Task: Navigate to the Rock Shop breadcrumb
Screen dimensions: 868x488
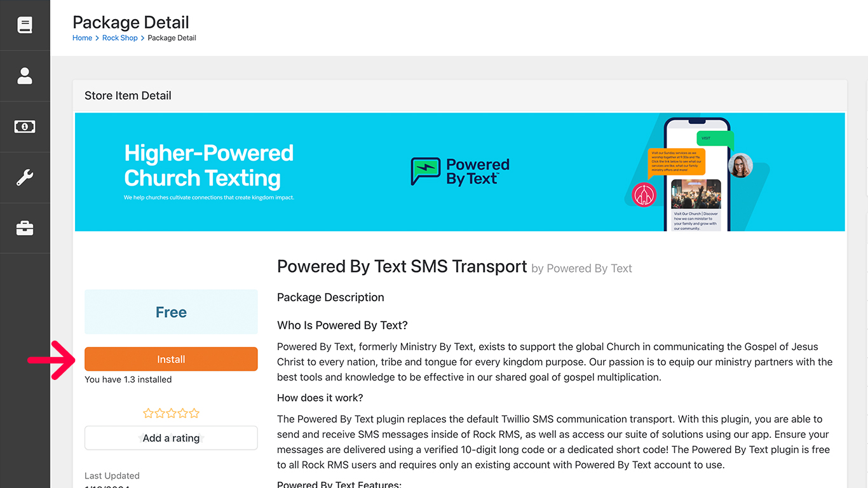Action: (119, 38)
